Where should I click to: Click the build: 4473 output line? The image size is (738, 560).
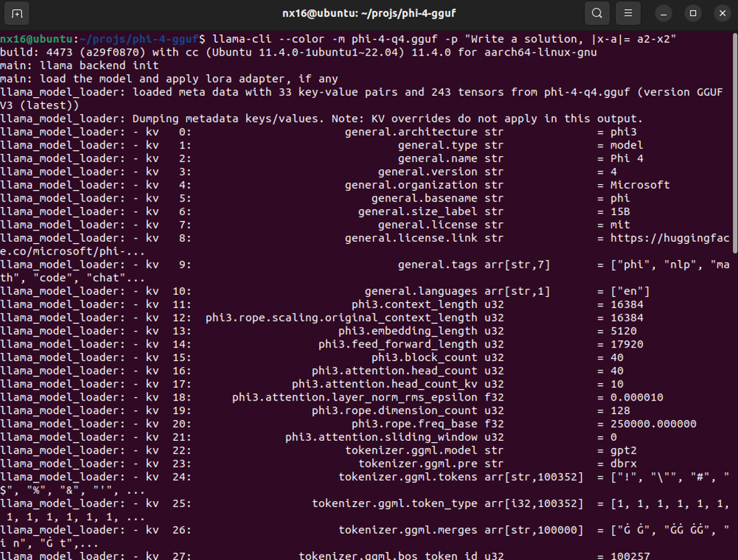pyautogui.click(x=298, y=52)
